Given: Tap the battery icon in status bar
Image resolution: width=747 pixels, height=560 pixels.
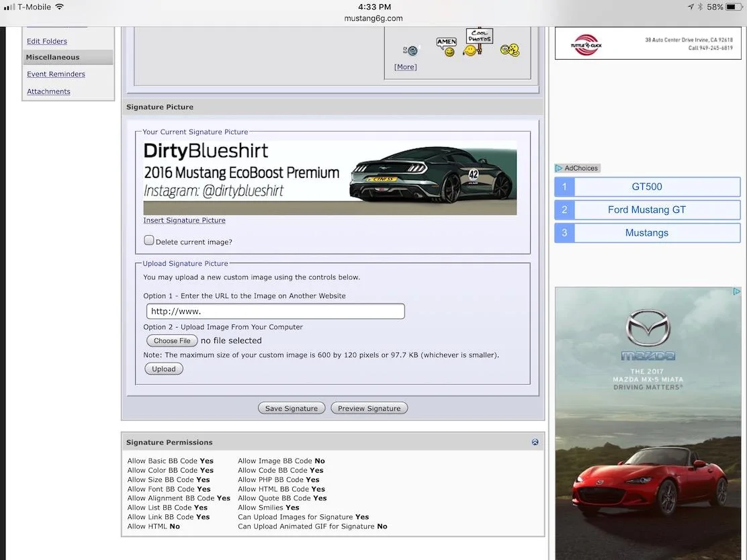Looking at the screenshot, I should click(734, 7).
